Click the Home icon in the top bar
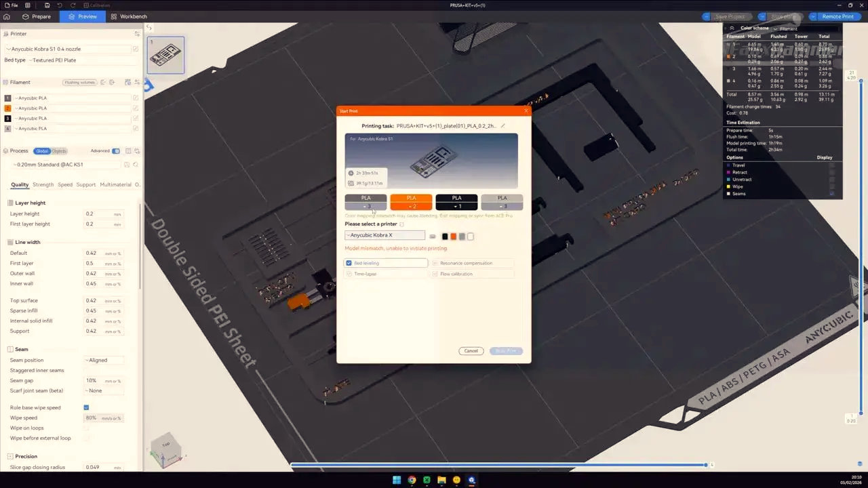 7,16
